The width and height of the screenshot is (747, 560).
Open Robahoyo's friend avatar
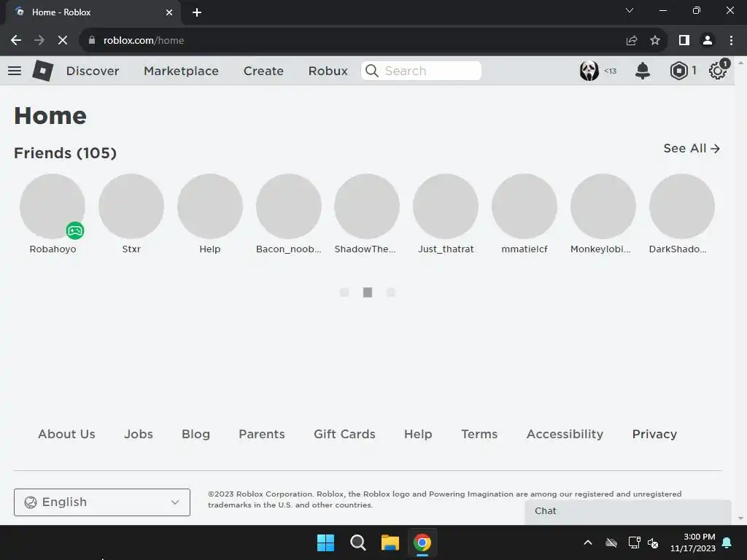(x=53, y=206)
